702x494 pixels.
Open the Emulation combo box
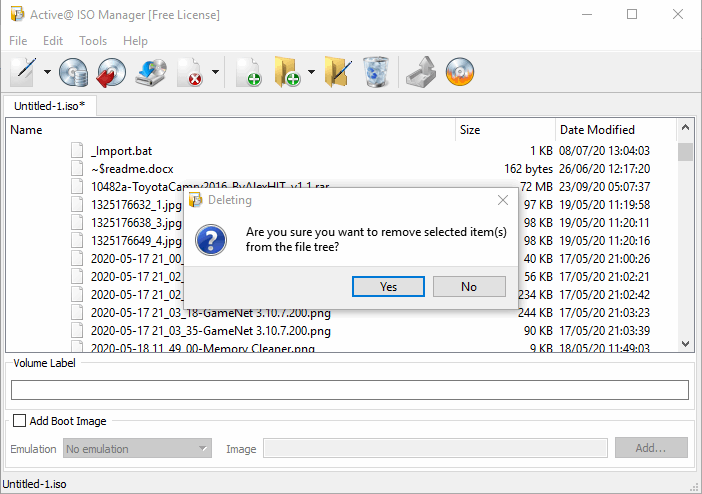[137, 448]
